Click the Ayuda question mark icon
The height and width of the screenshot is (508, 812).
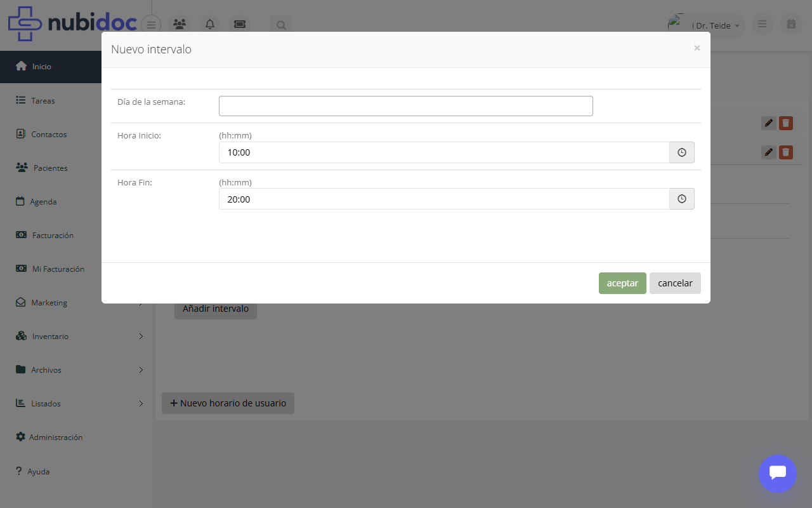[19, 471]
